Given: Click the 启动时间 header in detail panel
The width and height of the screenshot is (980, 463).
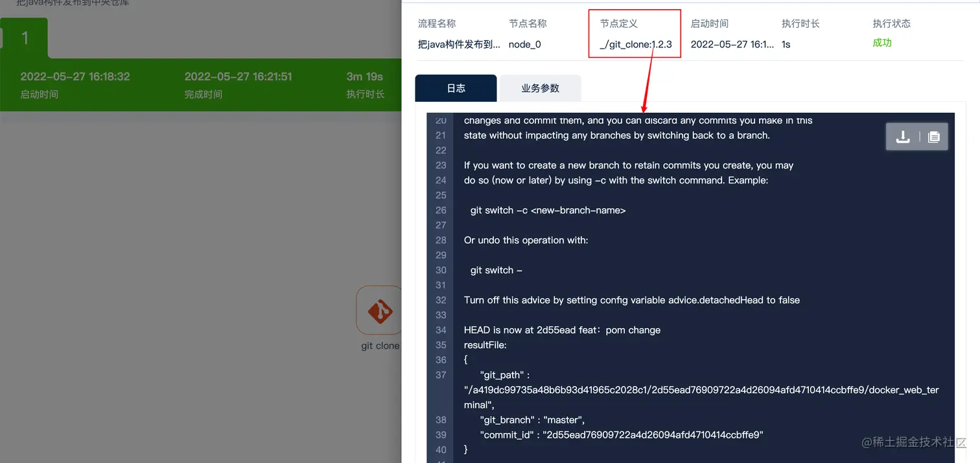Looking at the screenshot, I should coord(710,23).
